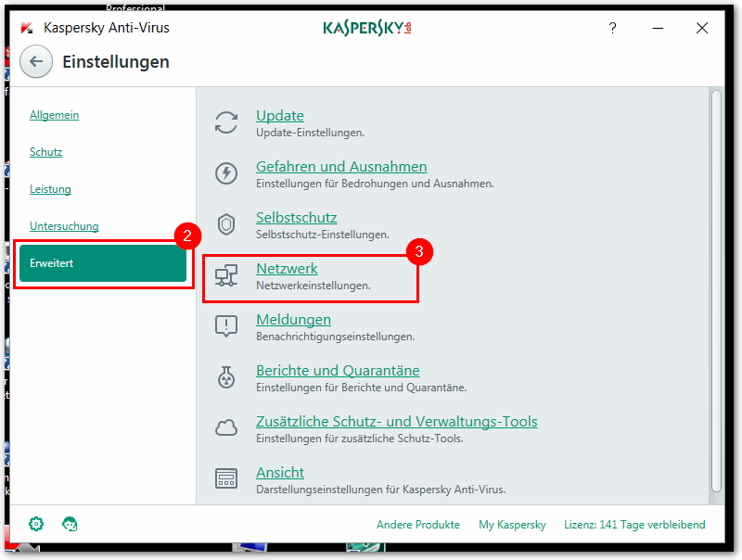Click the Netzwerk computers icon
This screenshot has height=560, width=742.
point(226,275)
